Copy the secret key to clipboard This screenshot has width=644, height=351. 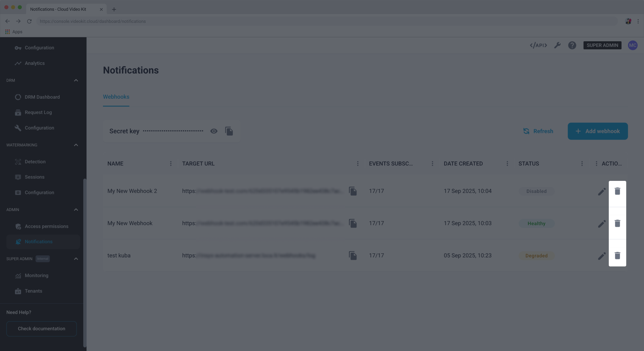pos(229,131)
